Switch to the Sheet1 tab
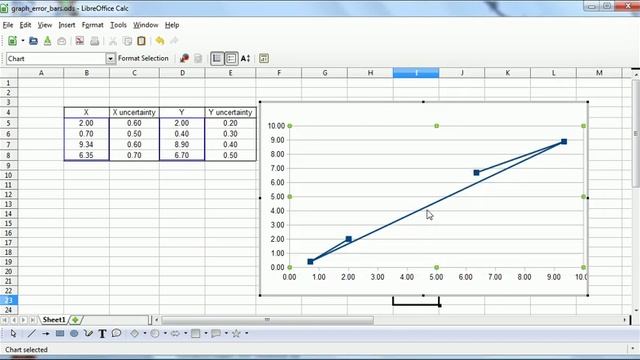The image size is (640, 360). 53,320
